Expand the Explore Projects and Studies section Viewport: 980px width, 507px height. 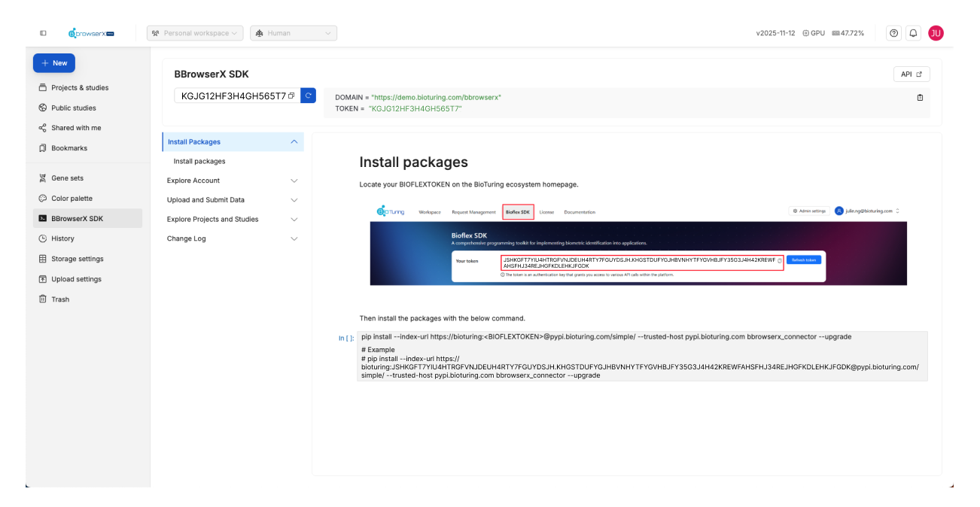point(233,220)
